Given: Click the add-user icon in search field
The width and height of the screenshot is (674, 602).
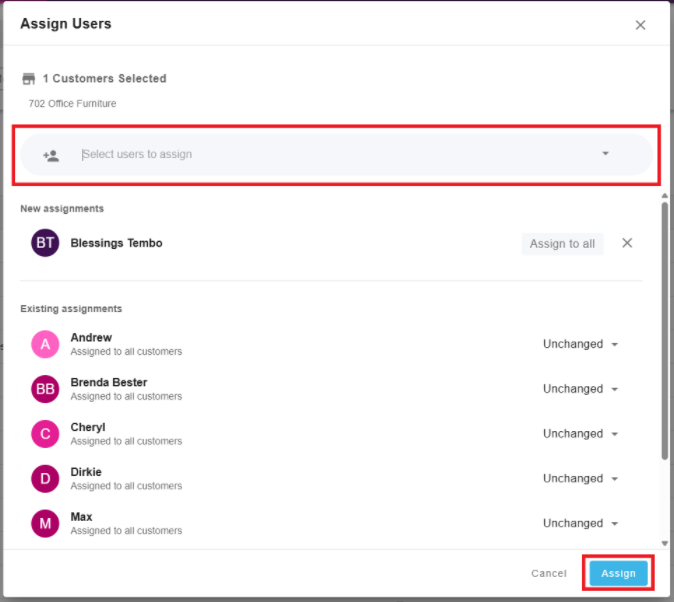Looking at the screenshot, I should [x=51, y=155].
